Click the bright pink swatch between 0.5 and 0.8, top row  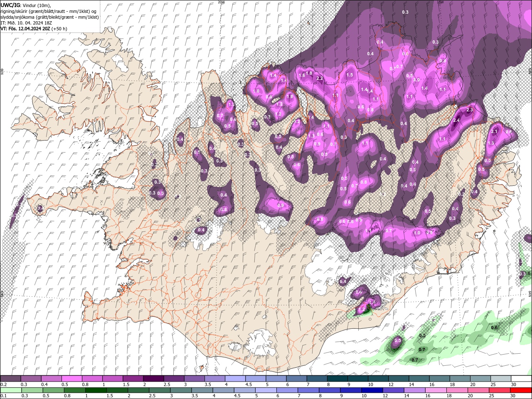pyautogui.click(x=71, y=379)
